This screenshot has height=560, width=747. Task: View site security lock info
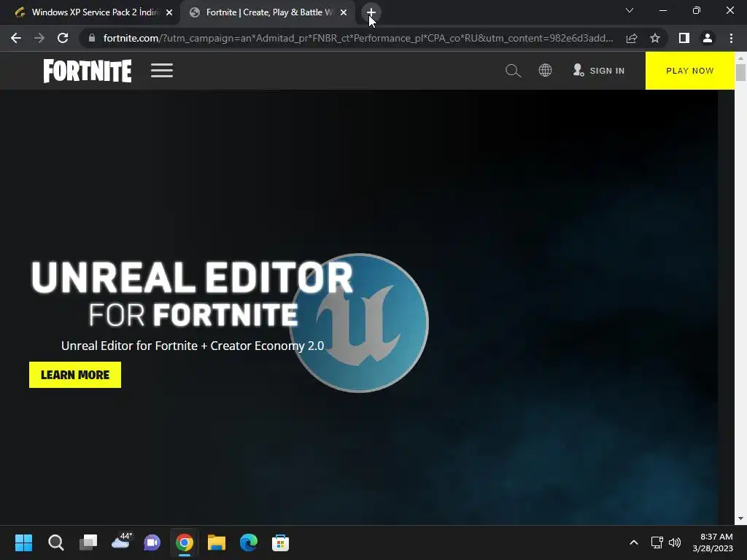(x=92, y=38)
